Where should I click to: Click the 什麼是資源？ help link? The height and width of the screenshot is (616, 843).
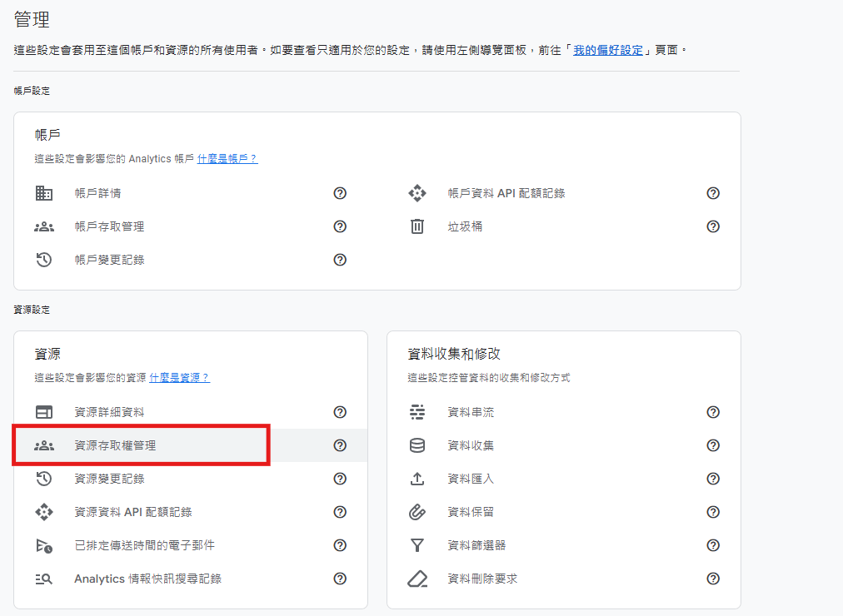179,377
